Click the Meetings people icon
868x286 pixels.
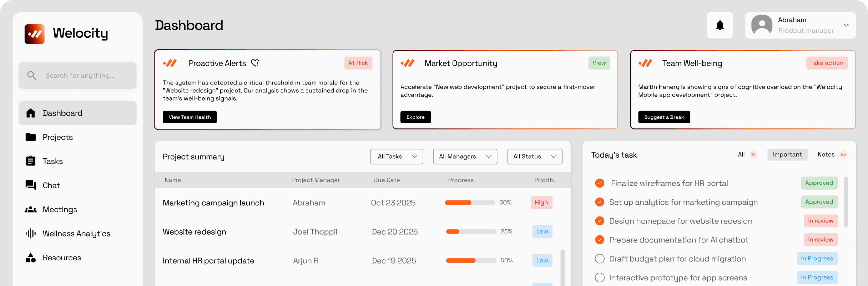tap(31, 209)
